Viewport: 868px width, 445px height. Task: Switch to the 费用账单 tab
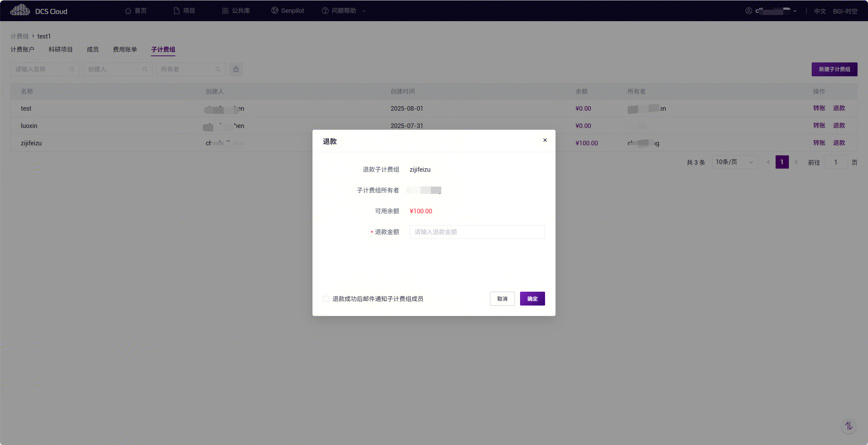pos(125,49)
